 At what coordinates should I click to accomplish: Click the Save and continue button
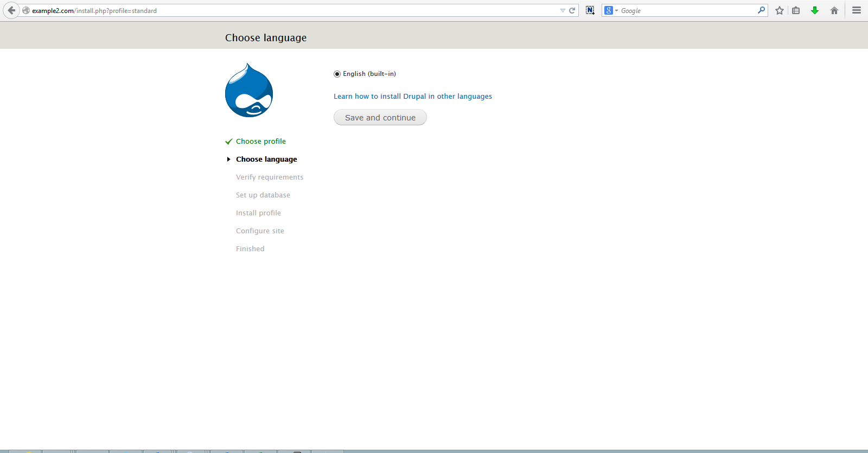[380, 118]
